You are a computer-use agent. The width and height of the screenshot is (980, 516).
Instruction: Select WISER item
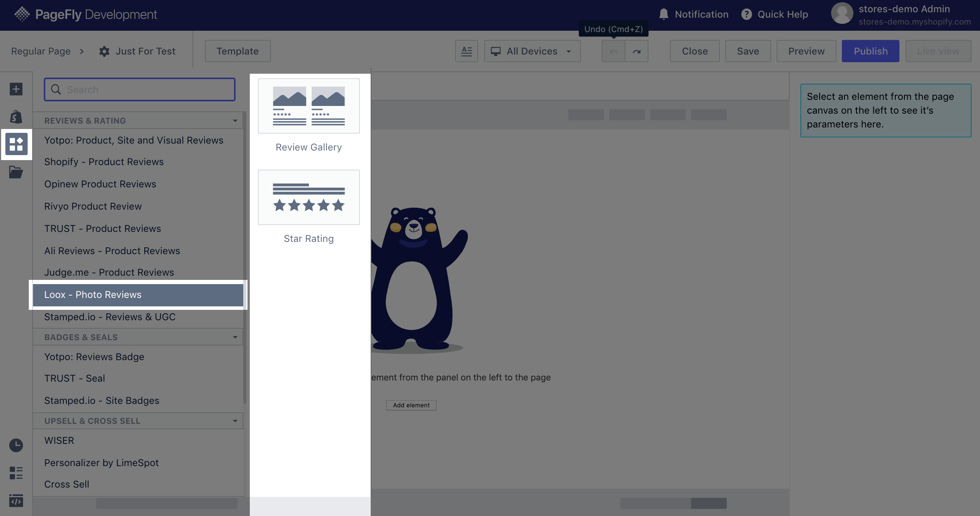pos(138,440)
